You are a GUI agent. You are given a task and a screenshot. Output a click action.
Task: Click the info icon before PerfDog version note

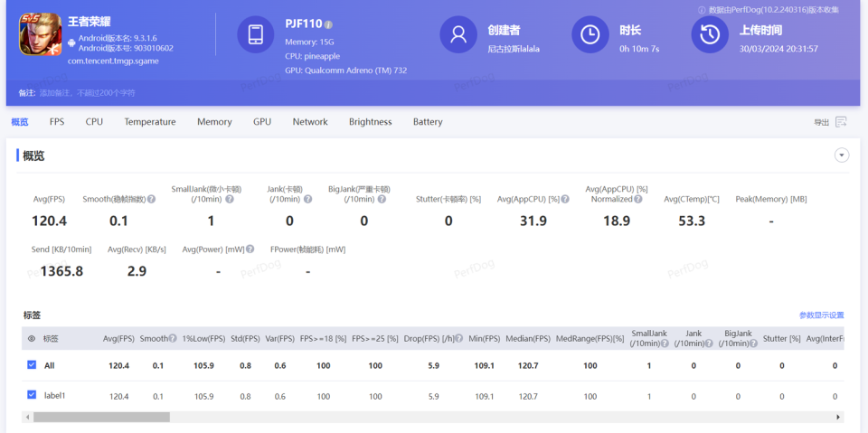[702, 10]
